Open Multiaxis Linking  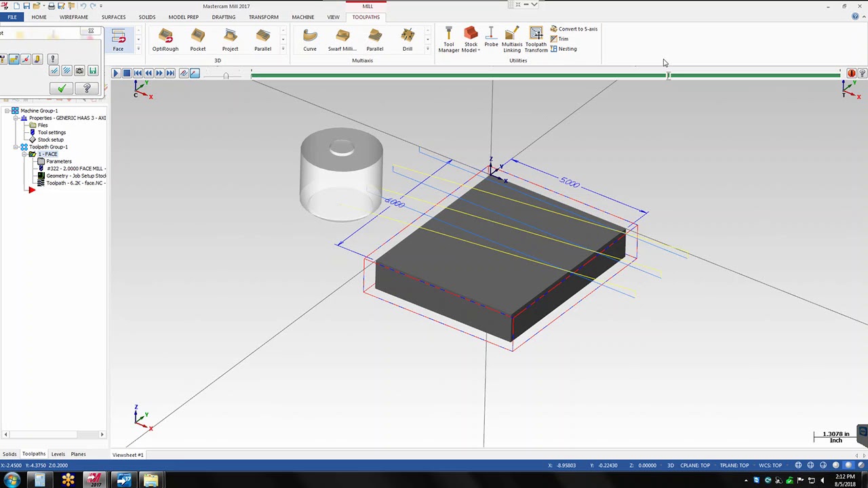[x=512, y=40]
